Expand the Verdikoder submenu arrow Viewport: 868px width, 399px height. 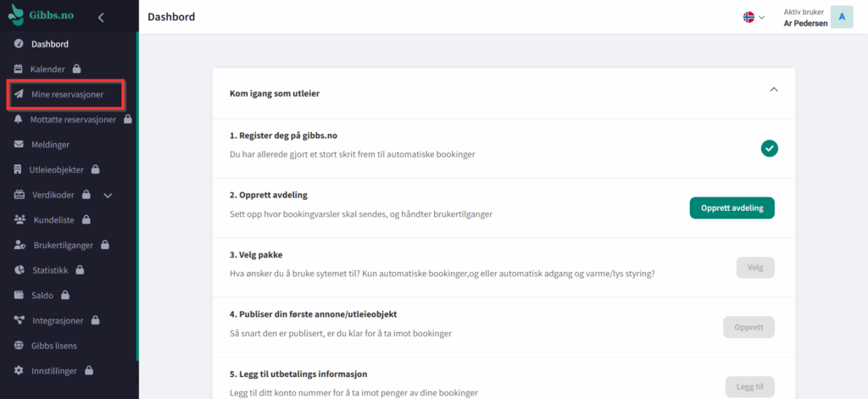click(x=108, y=195)
